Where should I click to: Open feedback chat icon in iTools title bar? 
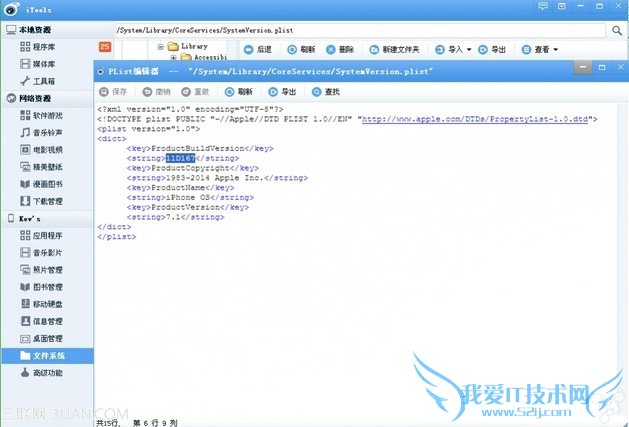(543, 6)
